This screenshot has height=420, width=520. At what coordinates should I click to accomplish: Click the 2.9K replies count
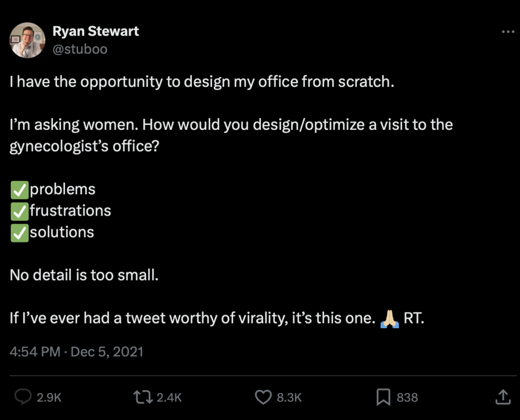49,397
